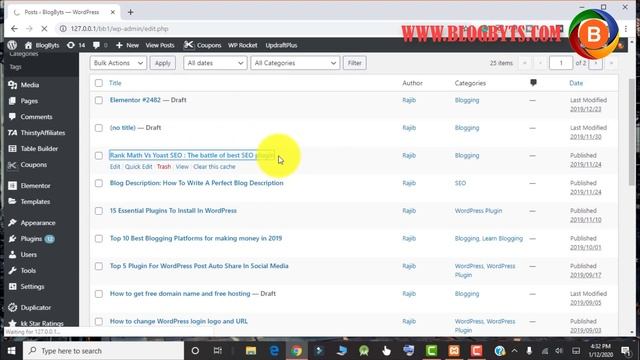Open updates indicator showing 14
The image size is (640, 360).
pos(76,45)
